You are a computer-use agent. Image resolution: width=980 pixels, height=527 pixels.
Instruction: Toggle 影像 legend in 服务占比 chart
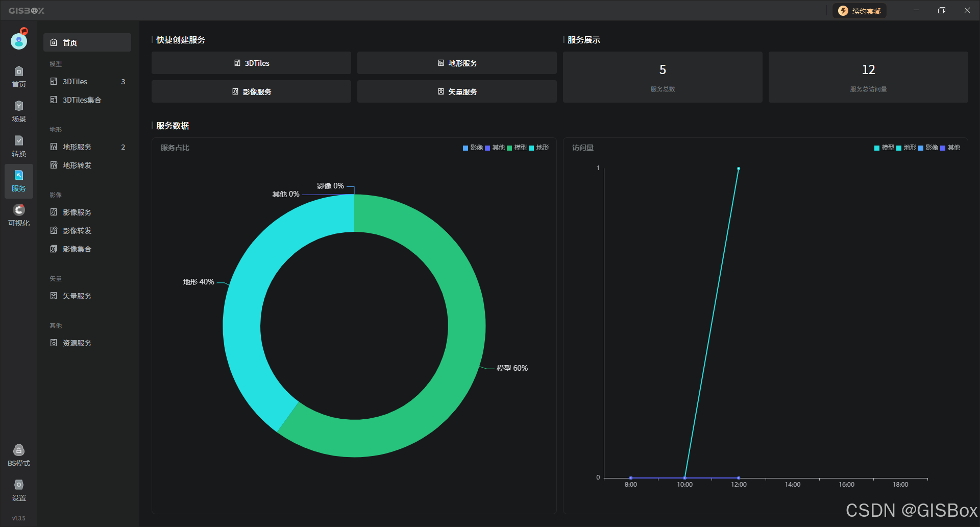(x=473, y=148)
